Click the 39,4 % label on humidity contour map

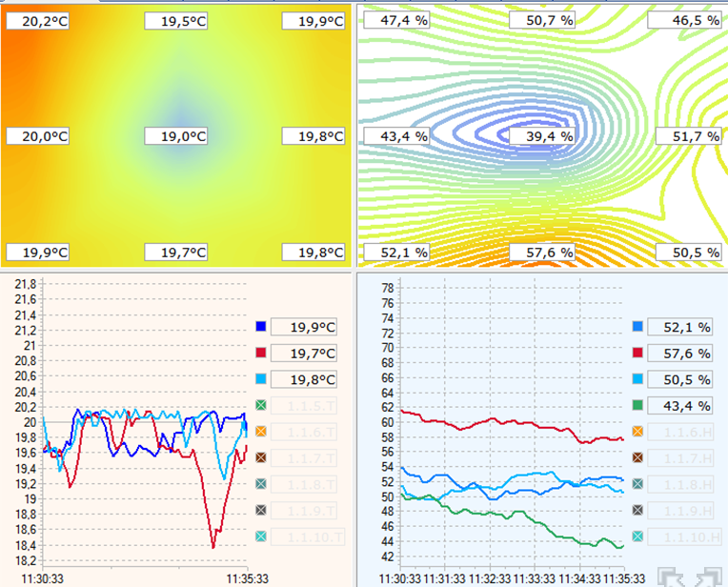(x=542, y=136)
